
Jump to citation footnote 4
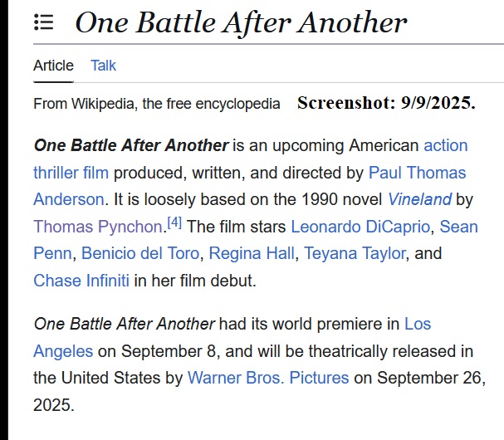pos(174,222)
